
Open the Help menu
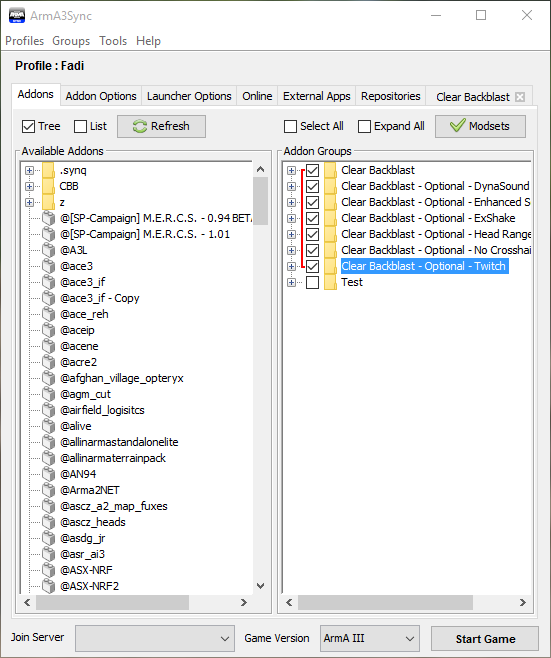148,41
